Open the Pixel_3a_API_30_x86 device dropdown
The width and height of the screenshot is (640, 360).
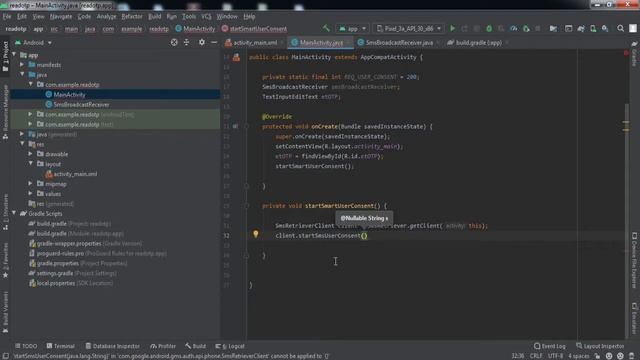point(409,29)
